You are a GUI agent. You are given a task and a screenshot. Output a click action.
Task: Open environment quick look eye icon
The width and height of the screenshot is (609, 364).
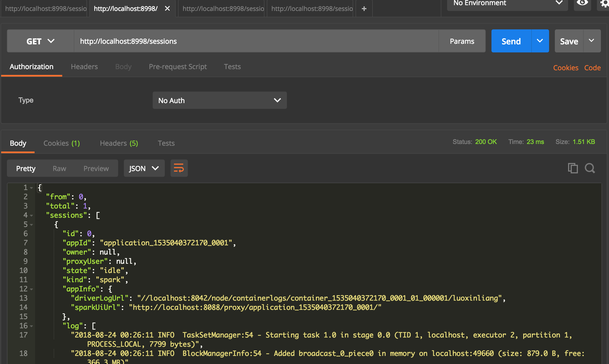pos(582,3)
